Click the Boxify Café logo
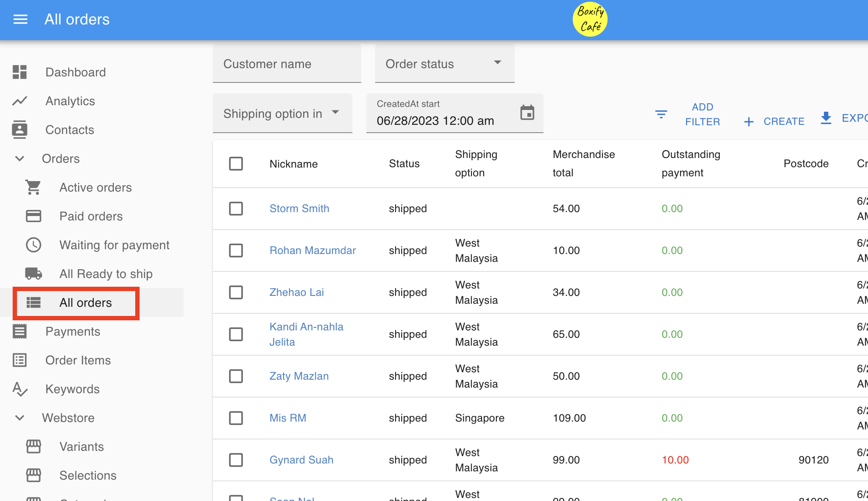 click(x=590, y=19)
